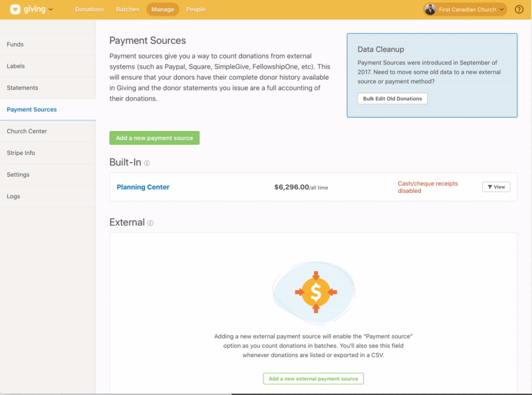Screen dimensions: 532x395
Task: Open the Planning Center payment source link
Action: click(143, 187)
